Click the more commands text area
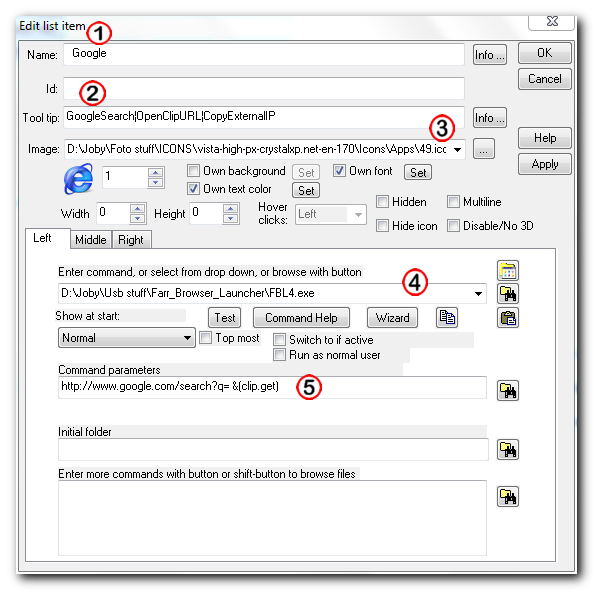This screenshot has height=591, width=594. pos(272,518)
